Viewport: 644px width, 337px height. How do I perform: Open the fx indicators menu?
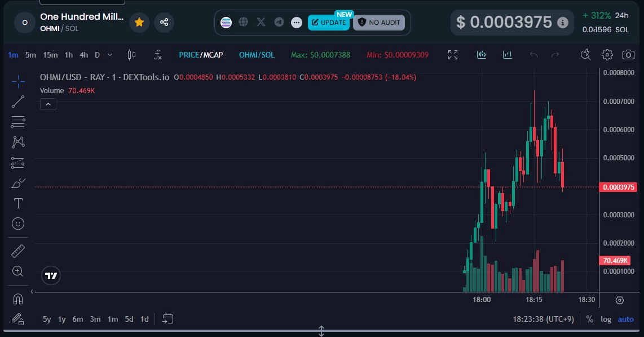(158, 55)
